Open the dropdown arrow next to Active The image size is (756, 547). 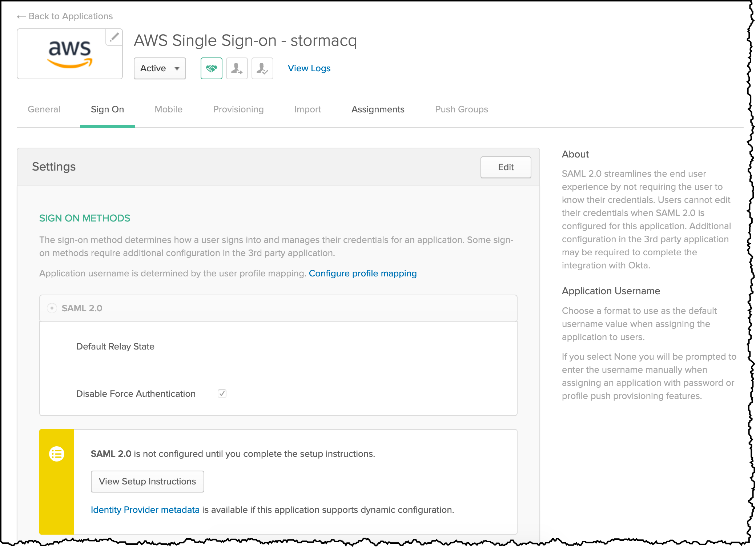(177, 68)
